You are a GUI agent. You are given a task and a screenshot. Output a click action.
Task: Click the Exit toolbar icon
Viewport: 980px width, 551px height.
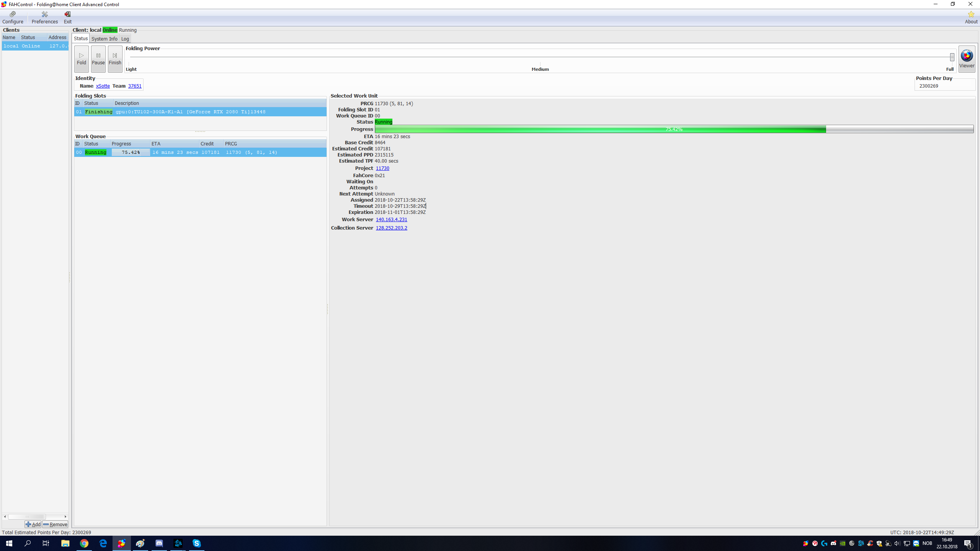click(68, 18)
